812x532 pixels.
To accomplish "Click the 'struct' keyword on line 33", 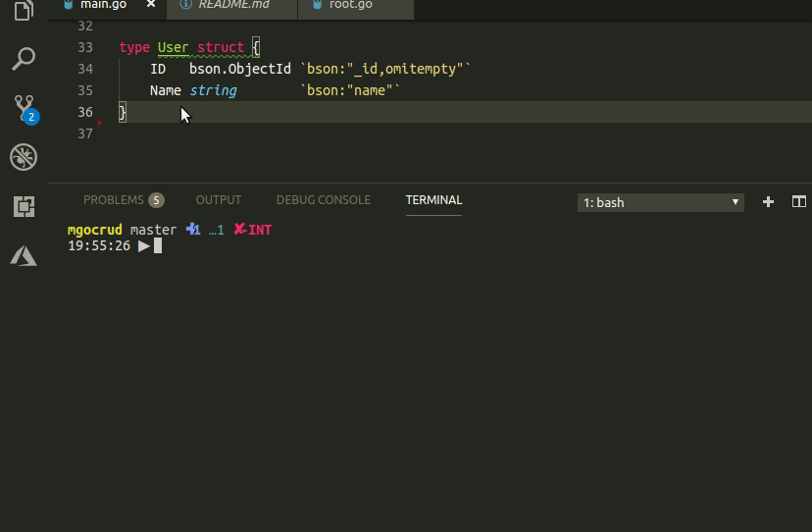I will [x=221, y=47].
